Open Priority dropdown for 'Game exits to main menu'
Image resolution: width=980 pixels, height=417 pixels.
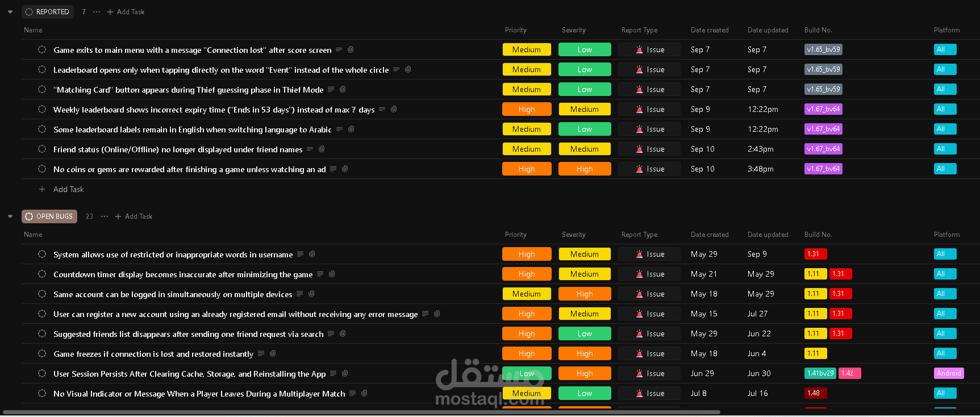click(527, 49)
